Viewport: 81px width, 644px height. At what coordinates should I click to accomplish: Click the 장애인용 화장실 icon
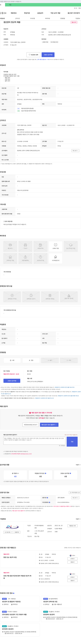pyautogui.click(x=50, y=297)
